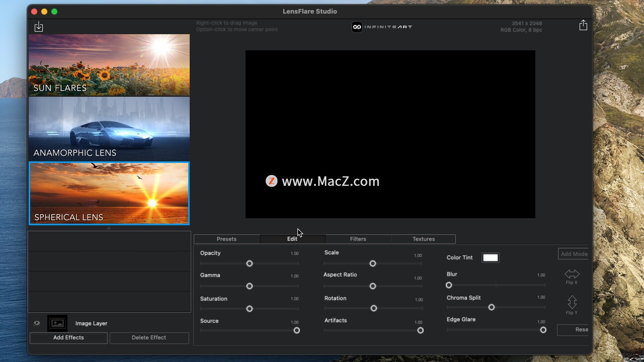Click the Aspect Ratio label
The width and height of the screenshot is (644, 362).
pyautogui.click(x=340, y=275)
